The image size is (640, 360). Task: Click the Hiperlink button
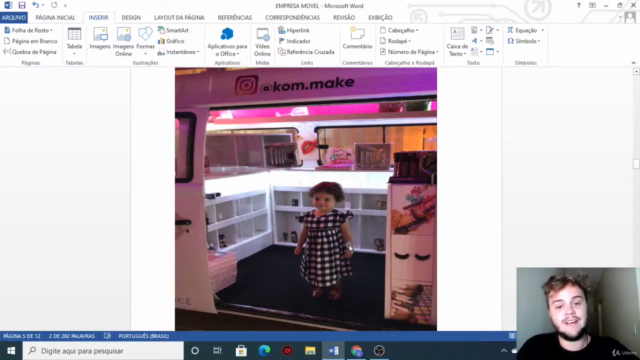pyautogui.click(x=294, y=30)
